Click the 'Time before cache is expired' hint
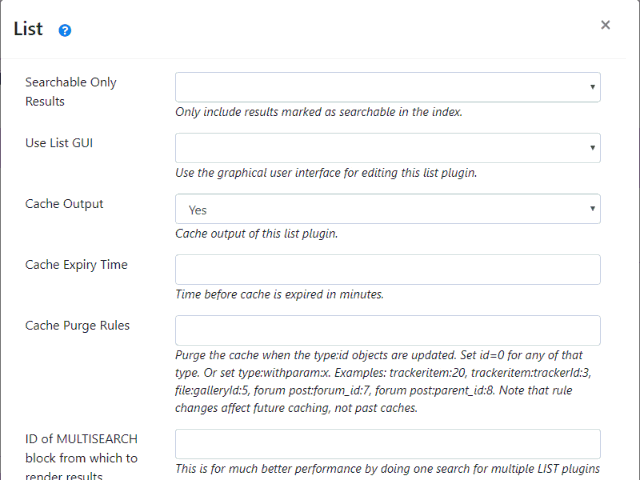Viewport: 640px width, 480px height. click(279, 295)
